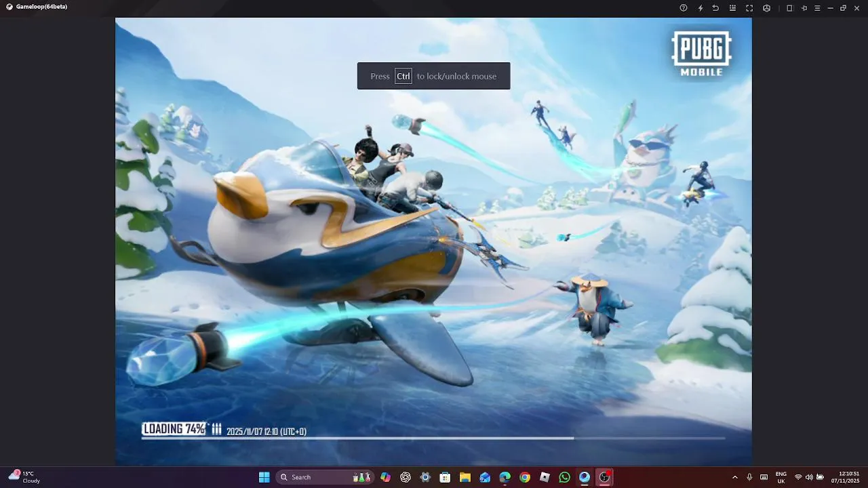This screenshot has height=488, width=868.
Task: Click the bullets icon beside loading text
Action: pos(216,429)
